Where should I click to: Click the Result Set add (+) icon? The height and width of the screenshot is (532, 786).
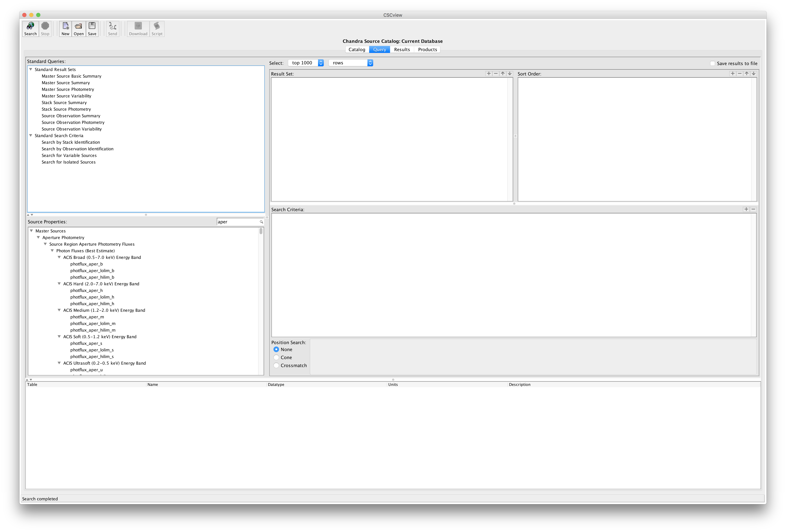(x=488, y=73)
